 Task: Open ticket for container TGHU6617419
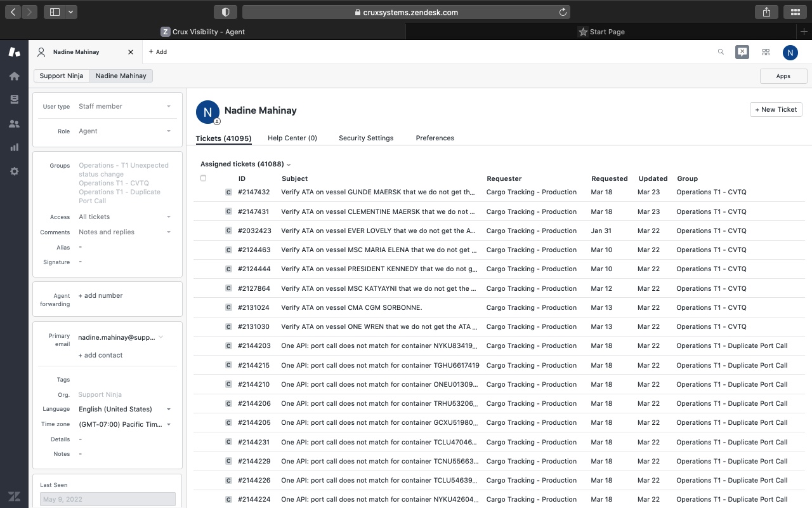[380, 366]
